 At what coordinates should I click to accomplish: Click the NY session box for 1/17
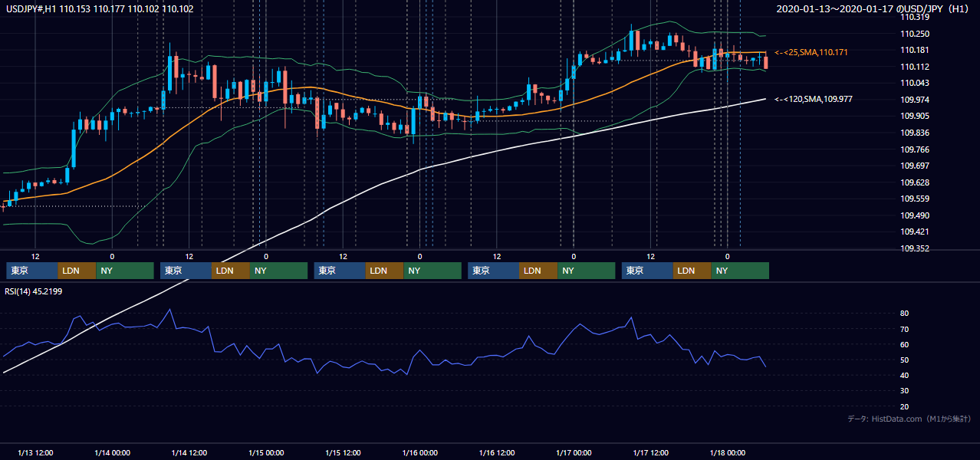tap(740, 271)
